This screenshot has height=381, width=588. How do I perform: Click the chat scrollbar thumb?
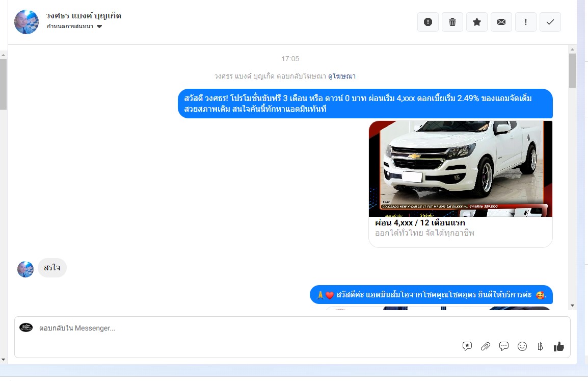pyautogui.click(x=572, y=70)
